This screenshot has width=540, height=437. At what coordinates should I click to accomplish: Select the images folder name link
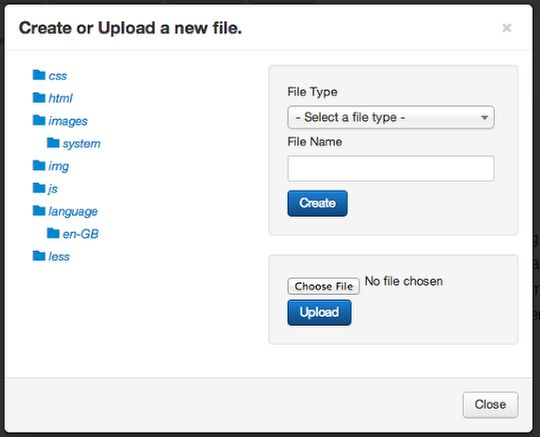(x=68, y=121)
